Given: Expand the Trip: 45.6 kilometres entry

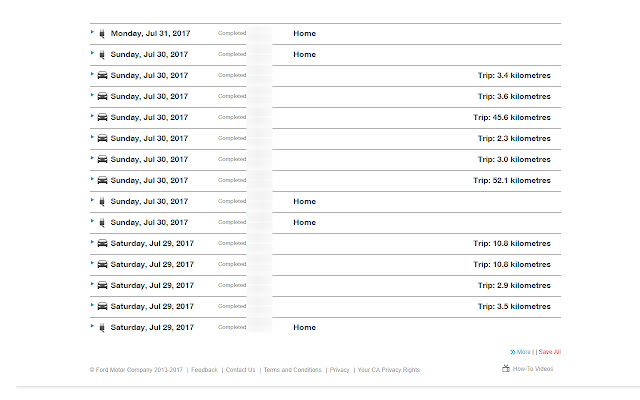Looking at the screenshot, I should click(x=92, y=116).
